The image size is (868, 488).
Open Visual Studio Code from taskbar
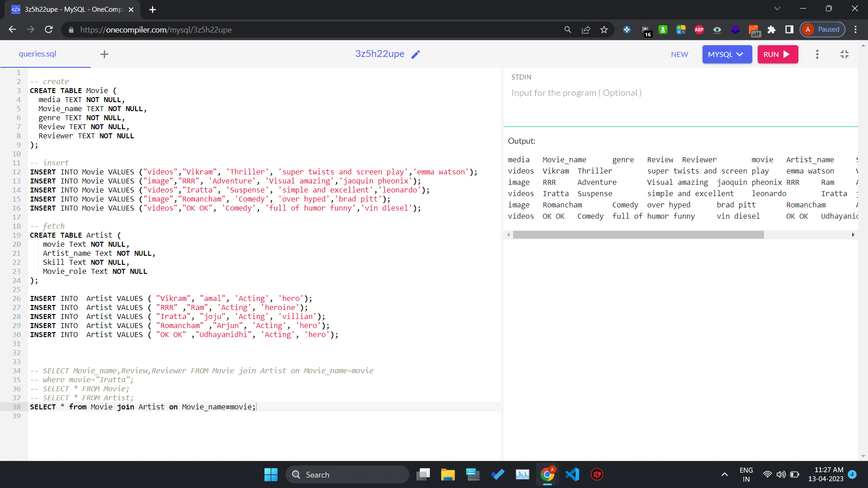click(x=572, y=474)
